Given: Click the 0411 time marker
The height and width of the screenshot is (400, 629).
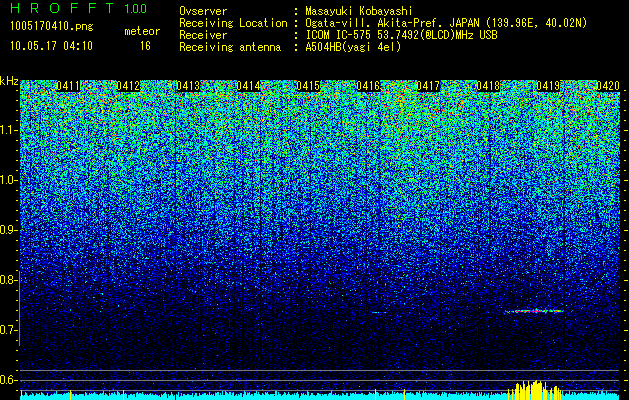Looking at the screenshot, I should (x=68, y=86).
